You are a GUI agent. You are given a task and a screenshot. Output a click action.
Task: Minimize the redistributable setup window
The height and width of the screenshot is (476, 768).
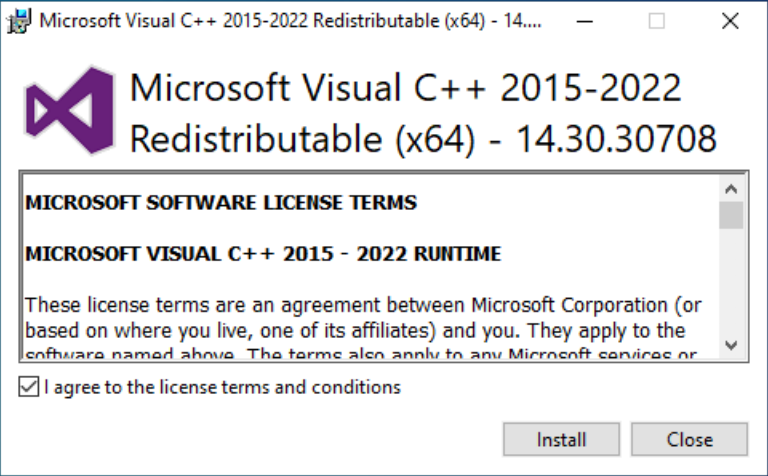[584, 21]
